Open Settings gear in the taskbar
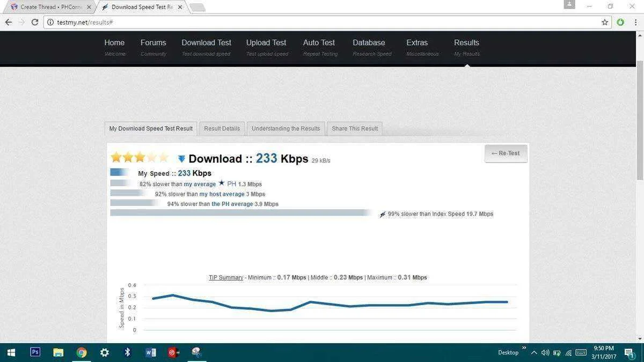The height and width of the screenshot is (362, 644). pyautogui.click(x=105, y=352)
